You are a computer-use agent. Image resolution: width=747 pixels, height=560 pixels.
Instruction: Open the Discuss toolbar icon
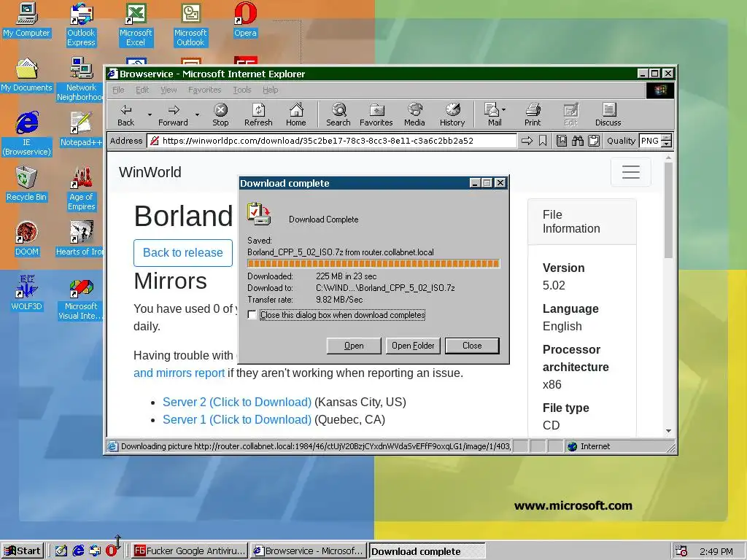coord(608,114)
